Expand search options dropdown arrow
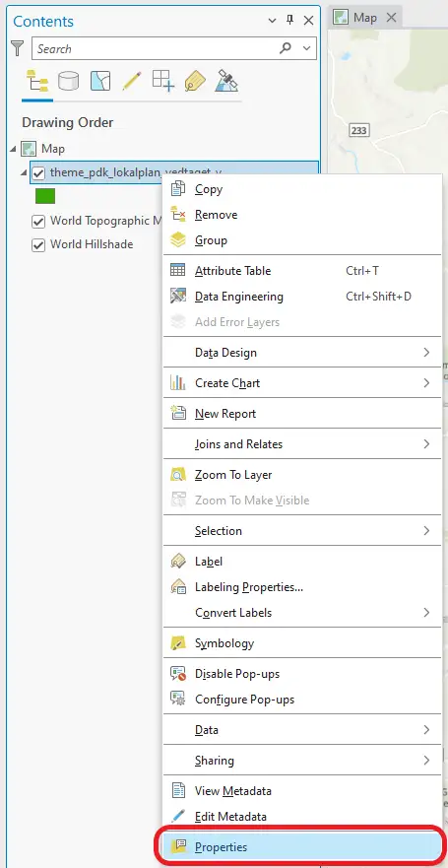 307,48
